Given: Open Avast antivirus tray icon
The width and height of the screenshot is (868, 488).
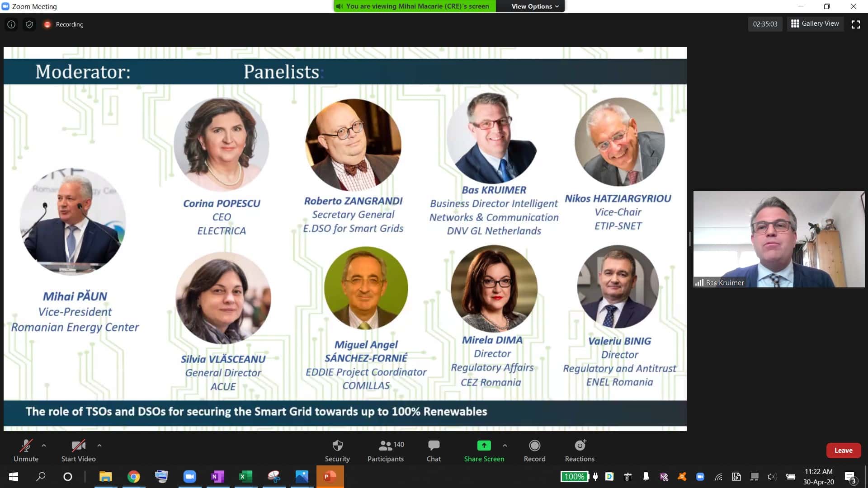Looking at the screenshot, I should pos(682,477).
